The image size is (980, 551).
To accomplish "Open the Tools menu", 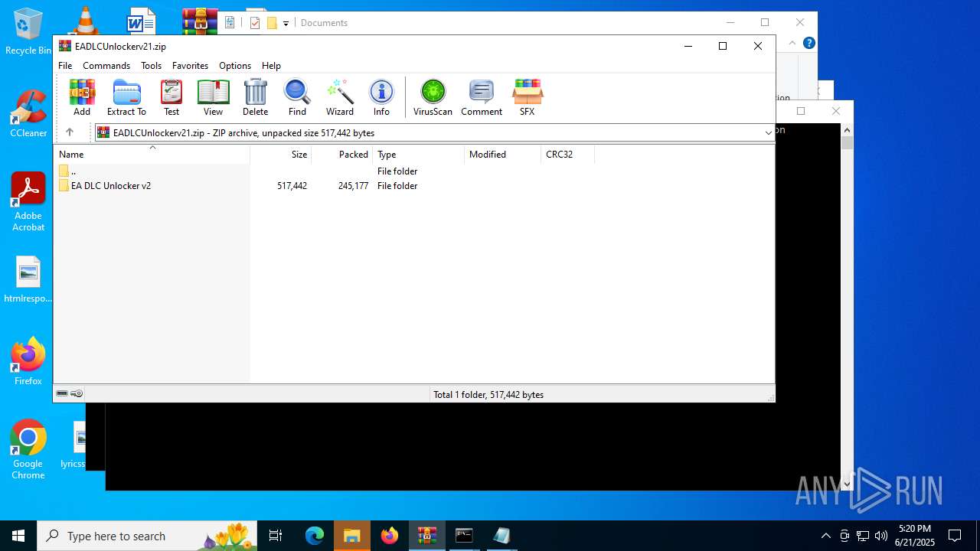I will pos(151,66).
